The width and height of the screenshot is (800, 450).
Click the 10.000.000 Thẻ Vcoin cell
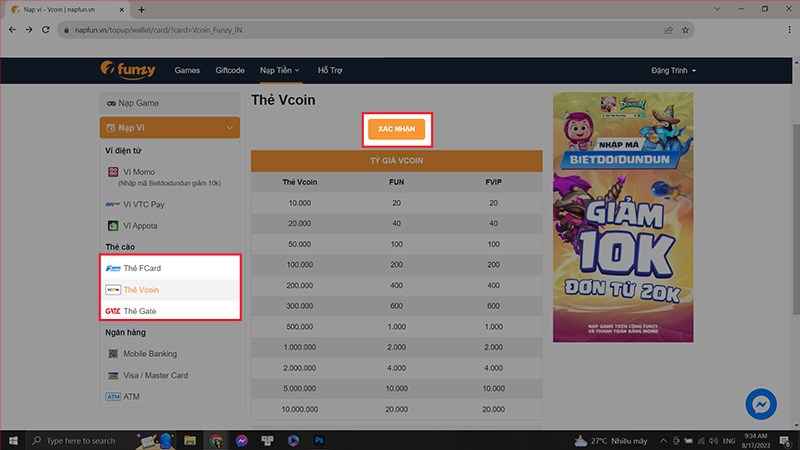point(299,409)
